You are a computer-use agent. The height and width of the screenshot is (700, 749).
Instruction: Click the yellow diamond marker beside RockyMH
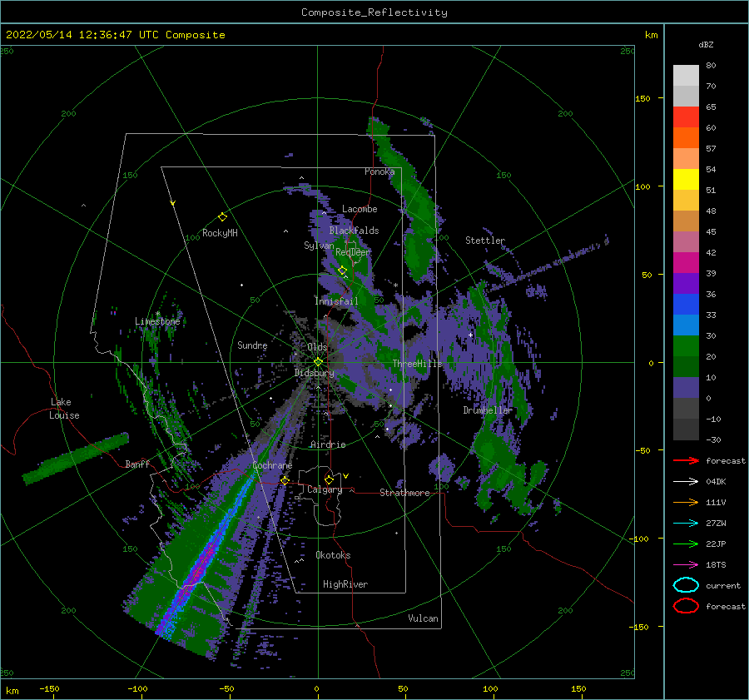[x=222, y=217]
